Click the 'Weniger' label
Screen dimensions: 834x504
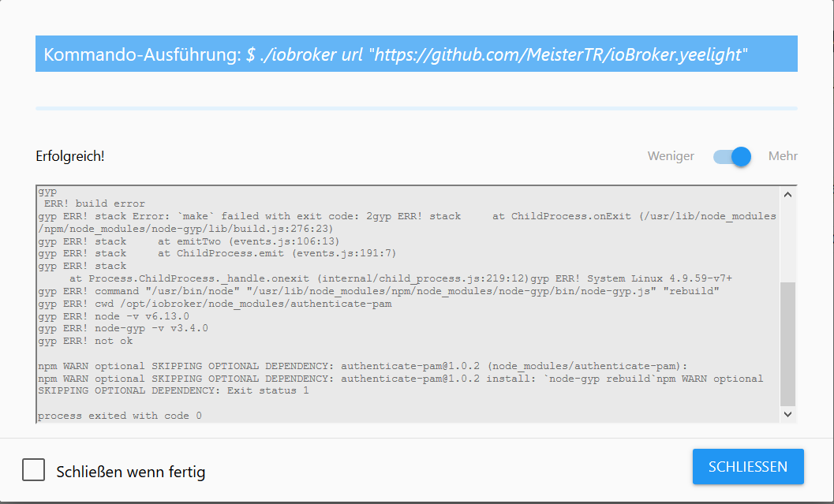coord(671,156)
